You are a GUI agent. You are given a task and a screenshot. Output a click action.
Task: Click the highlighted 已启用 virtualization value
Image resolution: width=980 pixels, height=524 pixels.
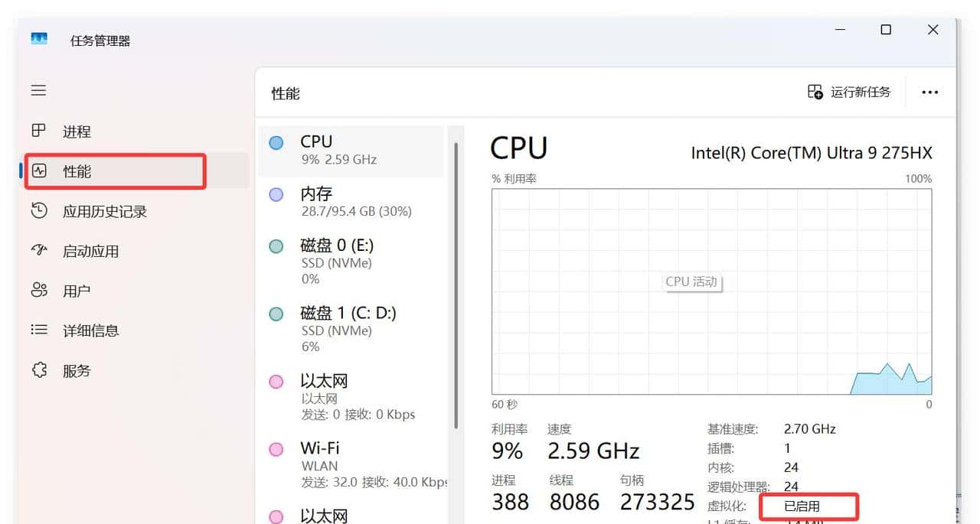point(808,506)
